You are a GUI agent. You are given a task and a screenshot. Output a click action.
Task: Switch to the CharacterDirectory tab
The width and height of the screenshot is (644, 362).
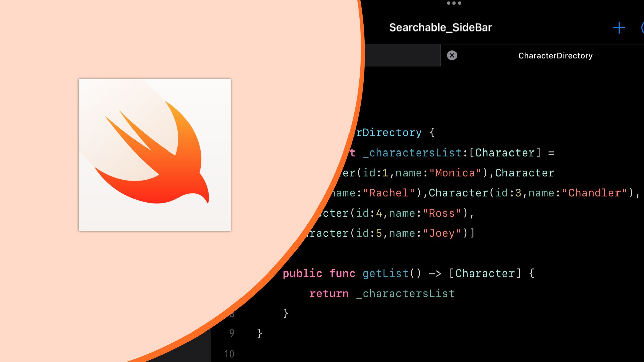[x=555, y=56]
